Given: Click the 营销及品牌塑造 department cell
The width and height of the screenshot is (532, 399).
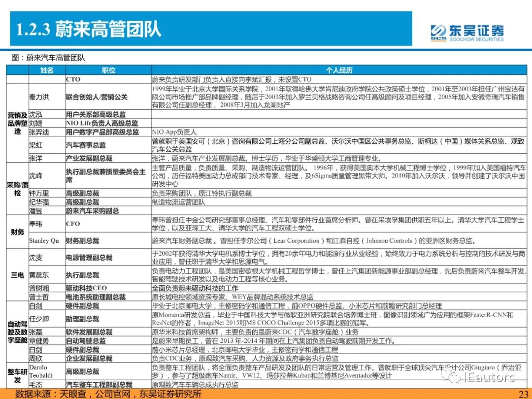Looking at the screenshot, I should pos(18,123).
